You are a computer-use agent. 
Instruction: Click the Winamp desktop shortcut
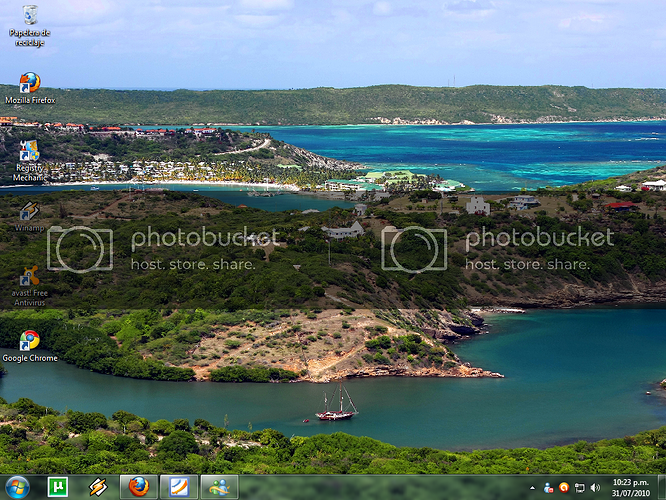pyautogui.click(x=29, y=211)
